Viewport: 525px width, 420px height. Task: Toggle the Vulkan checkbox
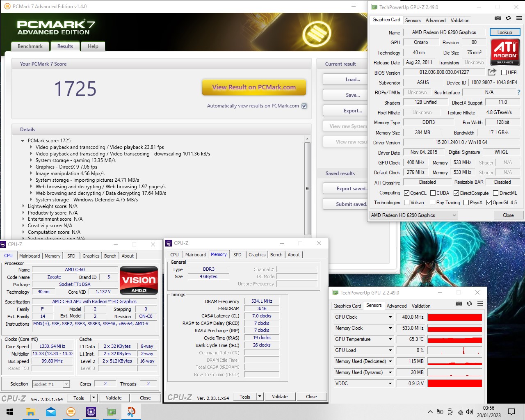pos(406,203)
